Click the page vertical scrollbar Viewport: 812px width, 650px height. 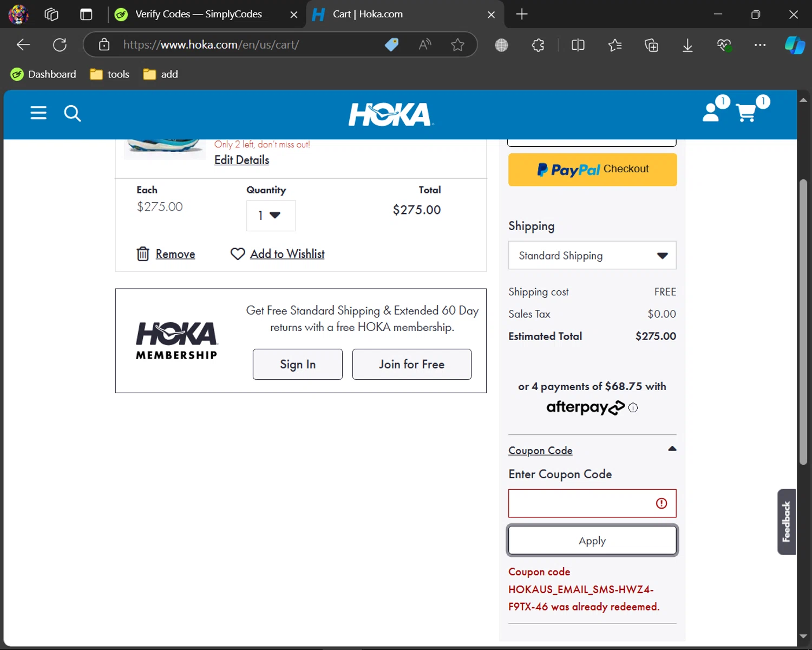tap(803, 322)
